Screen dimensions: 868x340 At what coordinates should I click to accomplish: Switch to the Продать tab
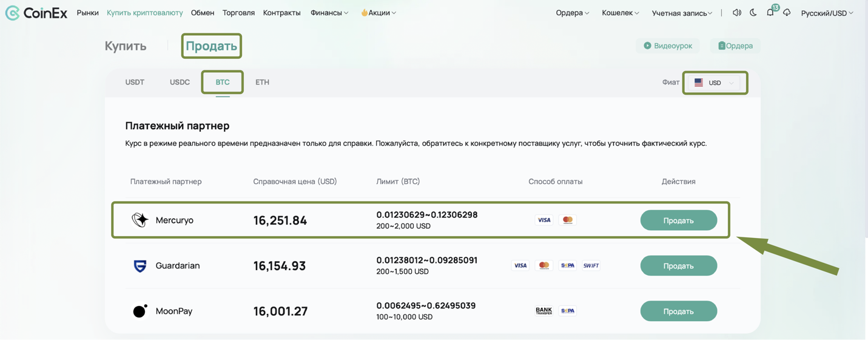click(x=211, y=46)
